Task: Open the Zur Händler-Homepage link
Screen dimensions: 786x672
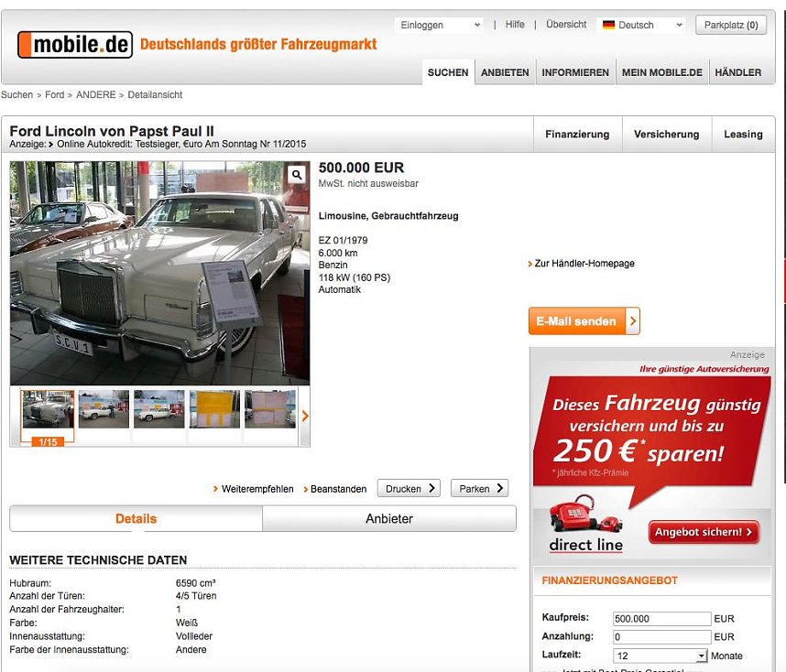Action: point(584,264)
